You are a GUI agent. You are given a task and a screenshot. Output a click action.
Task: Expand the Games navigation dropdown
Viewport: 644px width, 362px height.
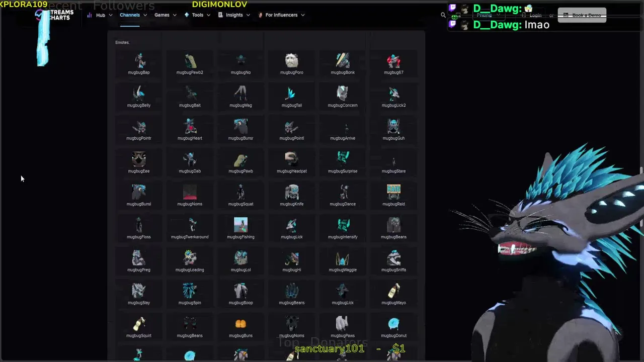pyautogui.click(x=166, y=15)
